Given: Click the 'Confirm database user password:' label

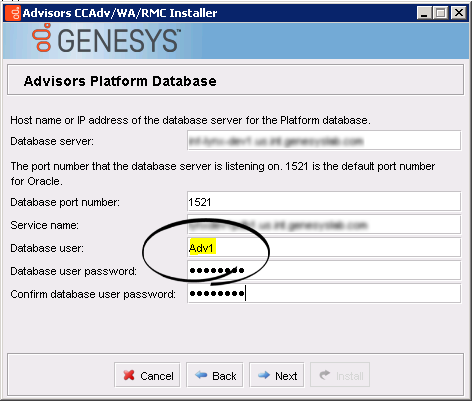Looking at the screenshot, I should pyautogui.click(x=93, y=294).
